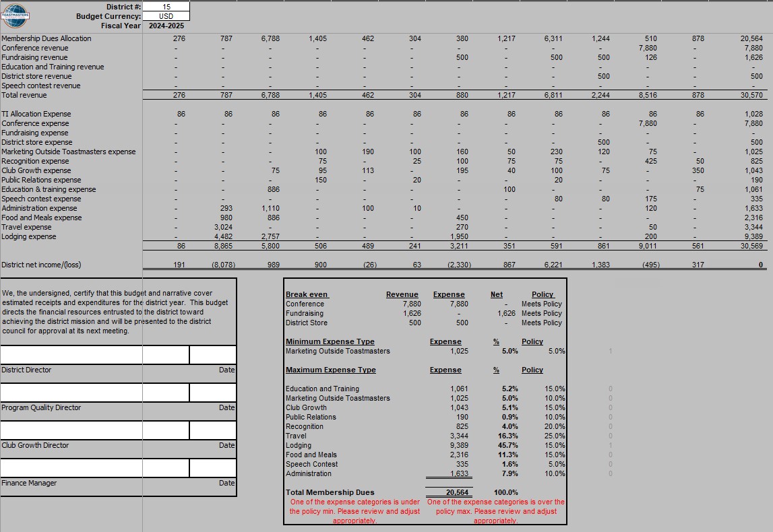Click the 'Club Growth expense' row label
This screenshot has height=532, width=773.
point(36,170)
